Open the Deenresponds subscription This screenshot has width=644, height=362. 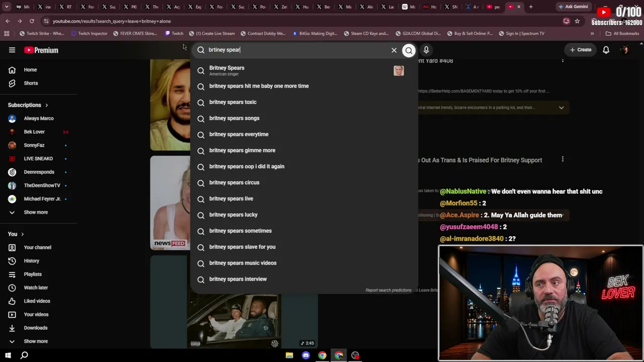click(39, 172)
